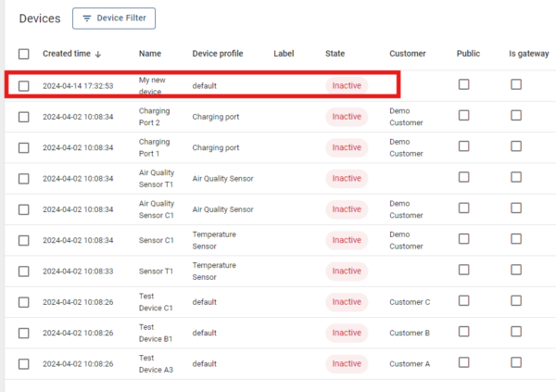Click the Customer column header
Viewport: 556px width, 392px height.
tap(408, 54)
